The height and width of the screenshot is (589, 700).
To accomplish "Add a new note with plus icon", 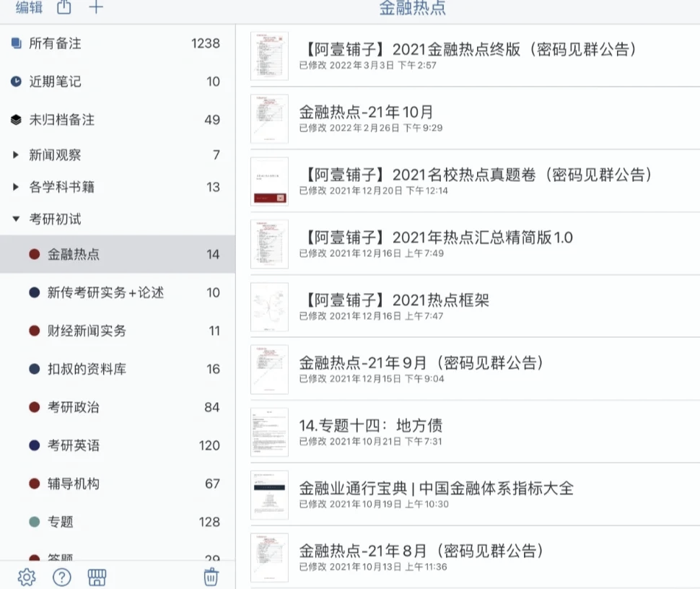I will point(96,6).
